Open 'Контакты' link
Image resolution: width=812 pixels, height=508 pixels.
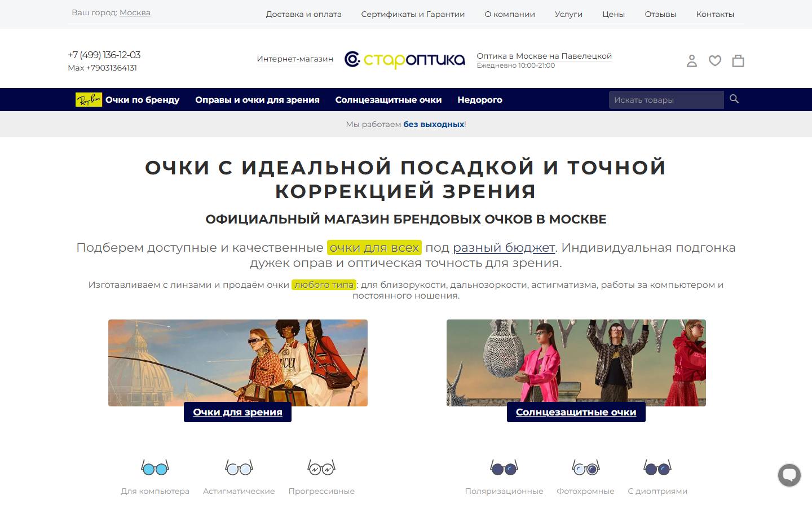715,14
